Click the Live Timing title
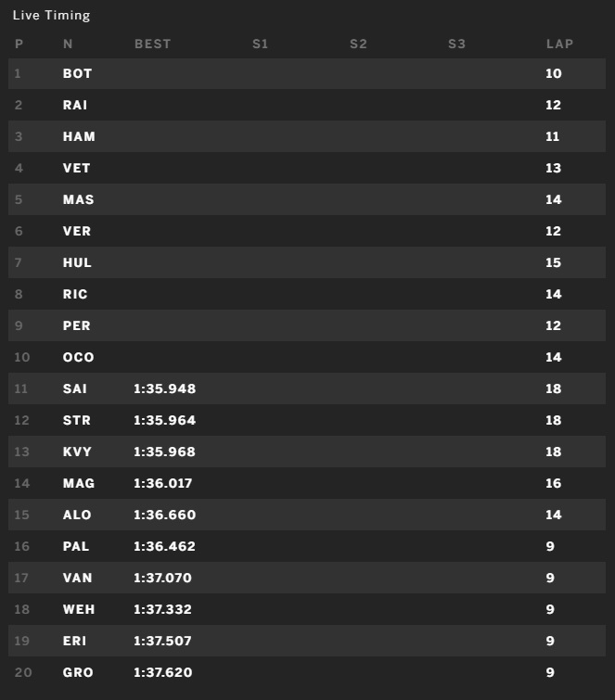This screenshot has height=700, width=615. 51,15
